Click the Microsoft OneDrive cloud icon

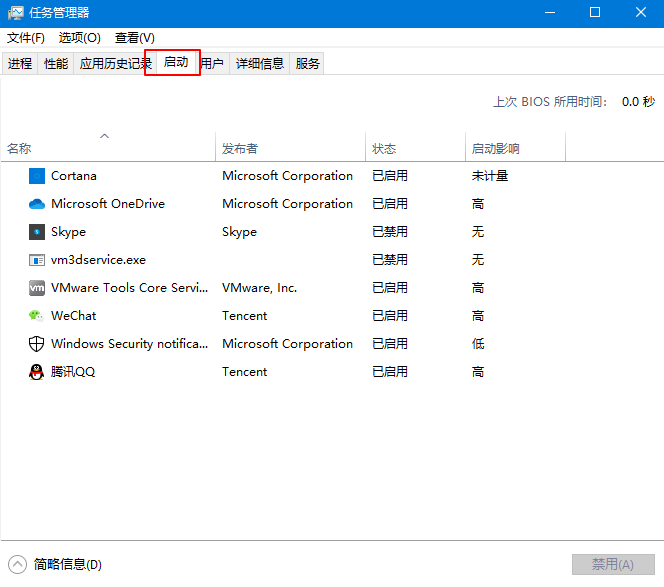pyautogui.click(x=37, y=204)
